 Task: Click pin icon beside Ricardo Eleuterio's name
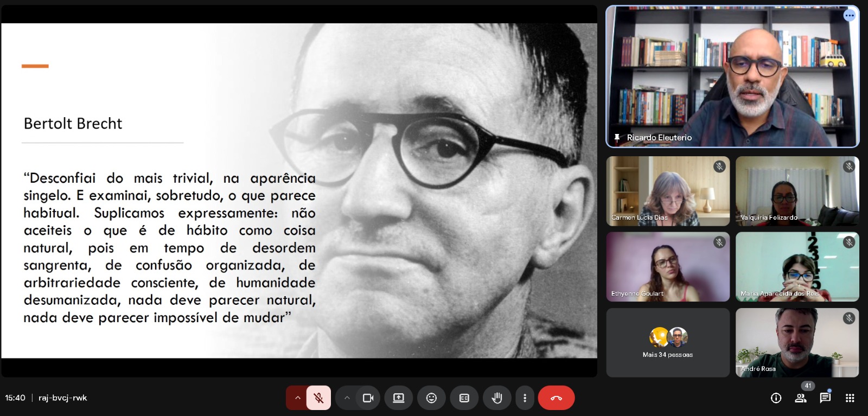[x=617, y=138]
